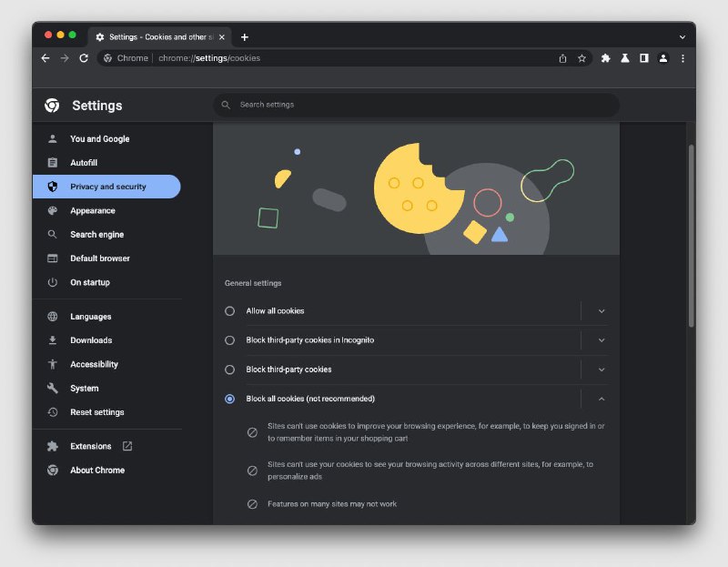728x567 pixels.
Task: Click the Chrome site info icon in address bar
Action: [x=107, y=58]
